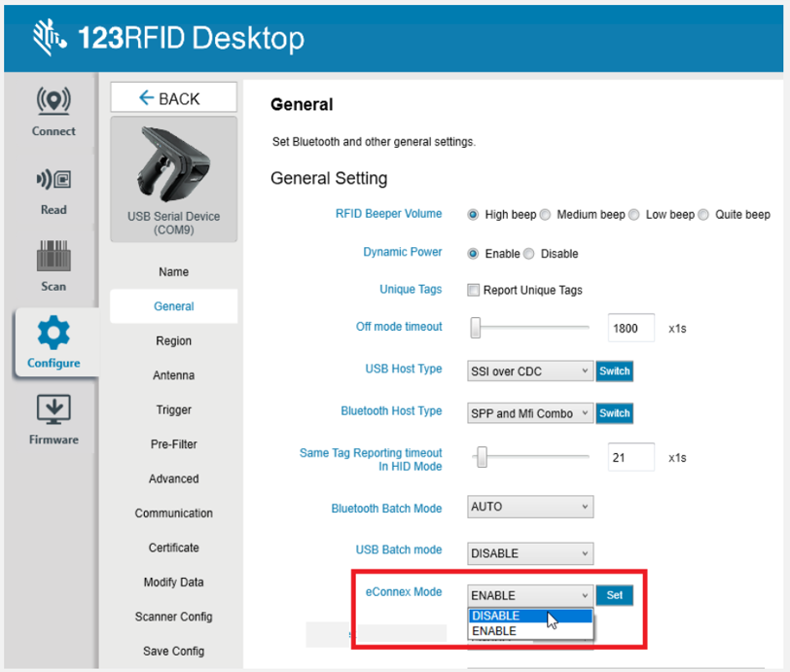Click the eConnex Mode dropdown box
This screenshot has height=672, width=790.
coord(529,595)
